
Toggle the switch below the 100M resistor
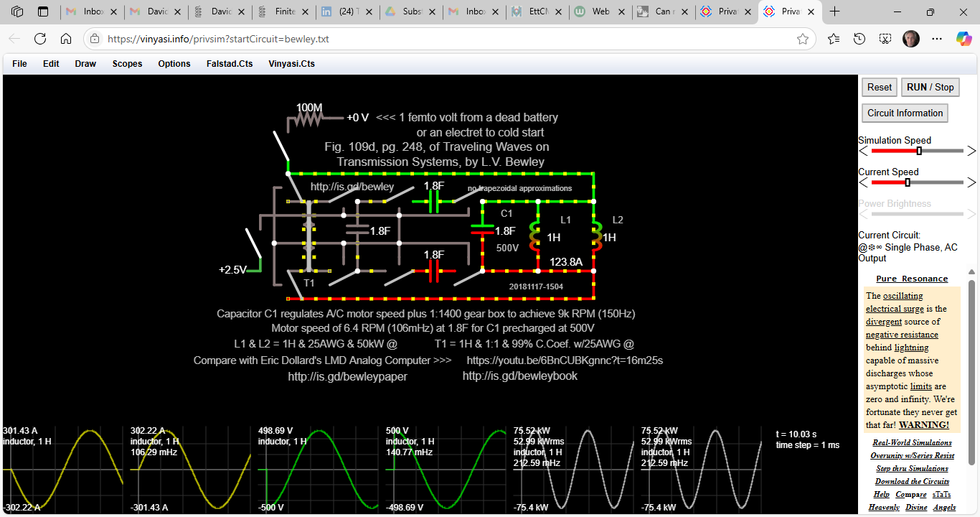pyautogui.click(x=281, y=147)
